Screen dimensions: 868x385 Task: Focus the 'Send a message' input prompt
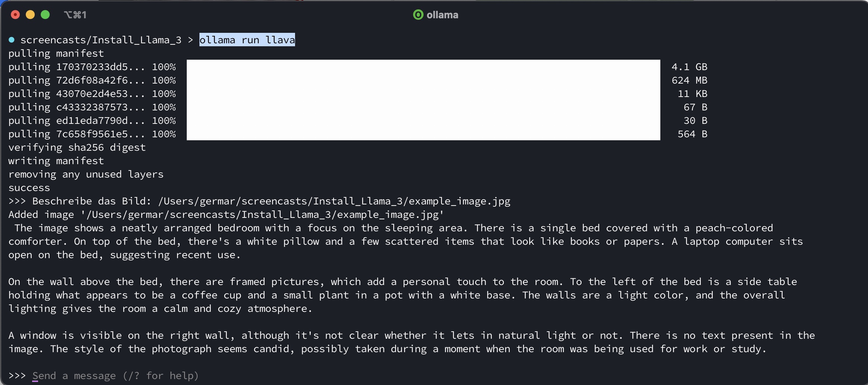[115, 376]
